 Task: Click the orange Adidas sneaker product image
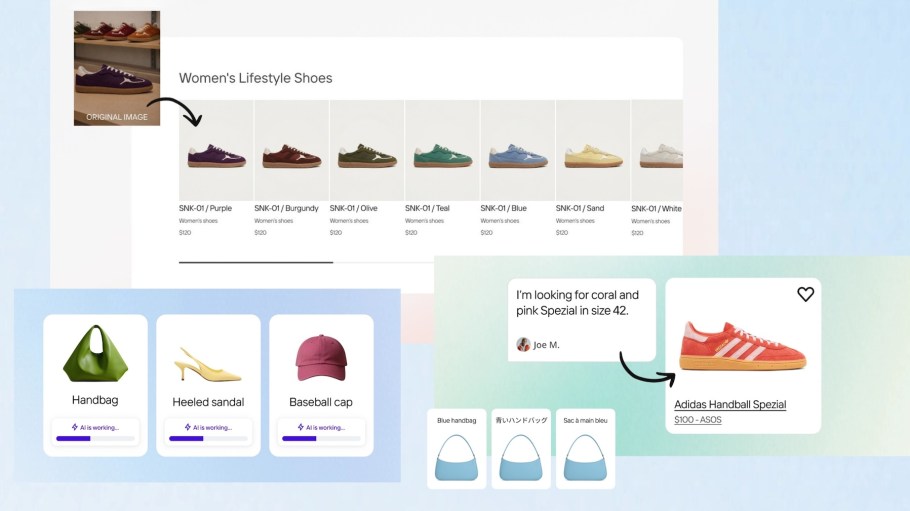click(x=743, y=346)
